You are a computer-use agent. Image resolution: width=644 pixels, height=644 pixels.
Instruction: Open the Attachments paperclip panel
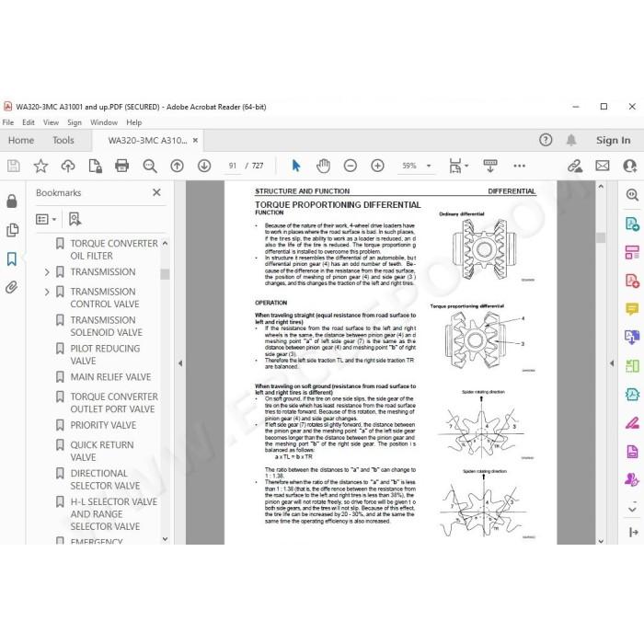12,287
